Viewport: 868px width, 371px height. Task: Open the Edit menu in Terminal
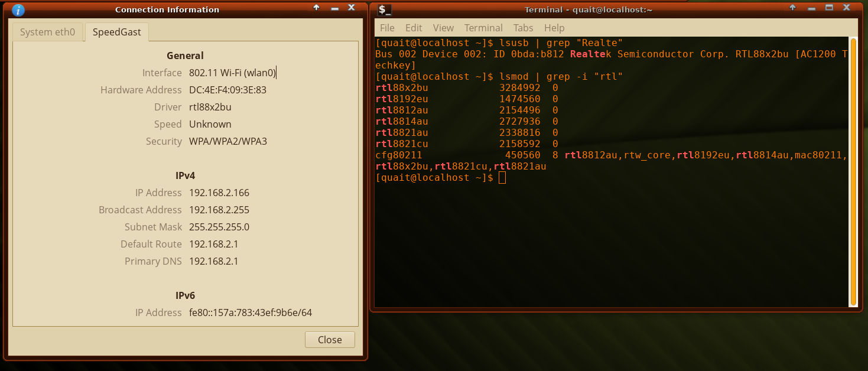[414, 28]
